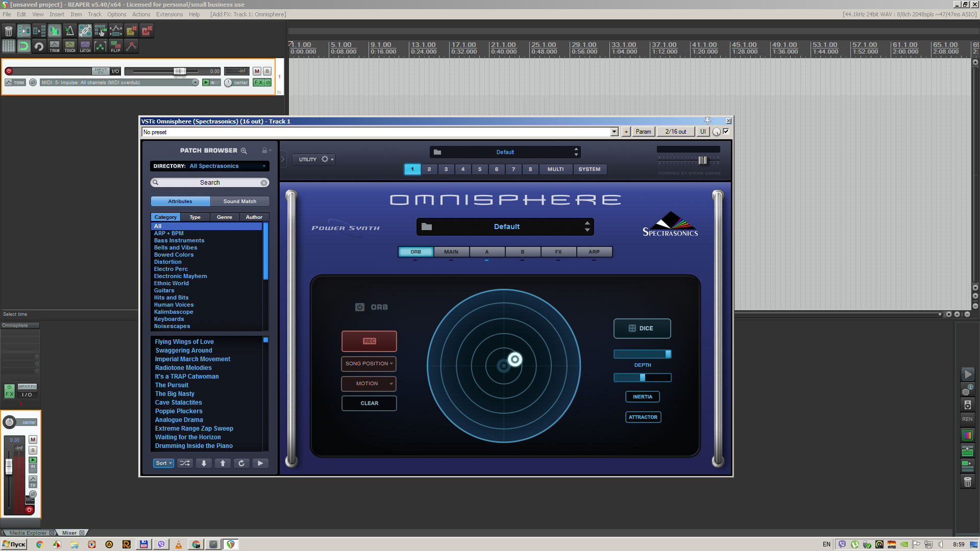The image size is (980, 551).
Task: Collapse the patch browser side arrow
Action: click(x=283, y=159)
